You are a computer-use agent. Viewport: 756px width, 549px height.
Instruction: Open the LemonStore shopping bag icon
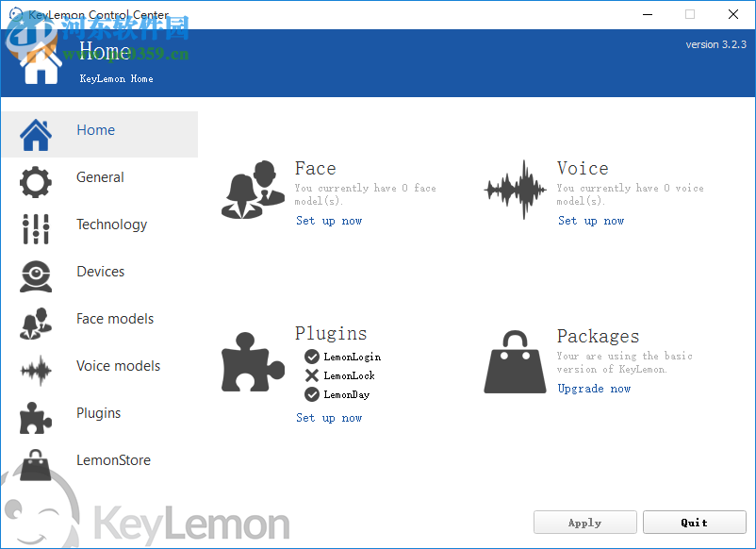(x=35, y=464)
